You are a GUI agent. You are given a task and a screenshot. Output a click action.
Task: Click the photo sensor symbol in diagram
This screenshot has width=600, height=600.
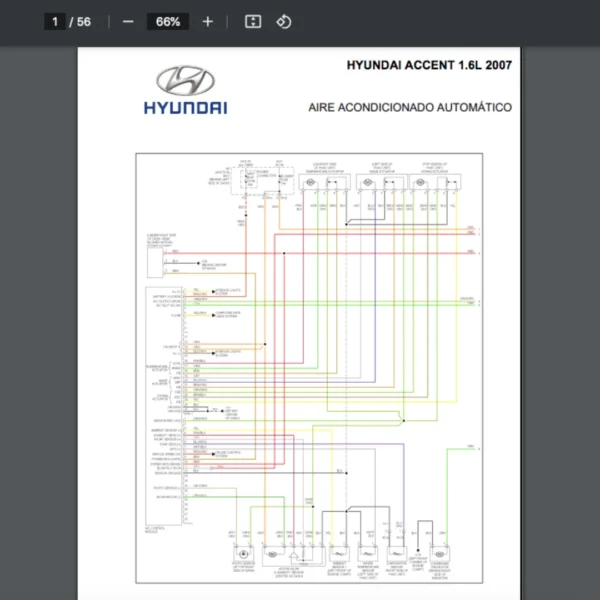click(x=241, y=554)
